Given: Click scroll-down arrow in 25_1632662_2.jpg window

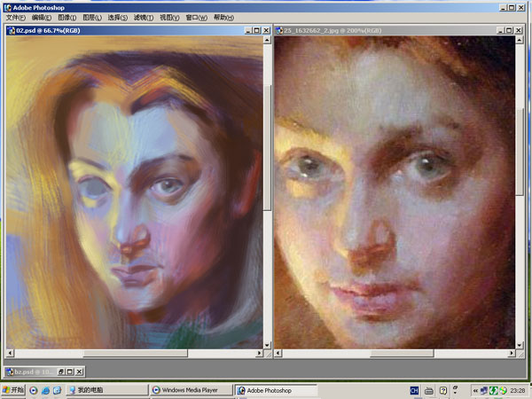Looking at the screenshot, I should tap(520, 345).
